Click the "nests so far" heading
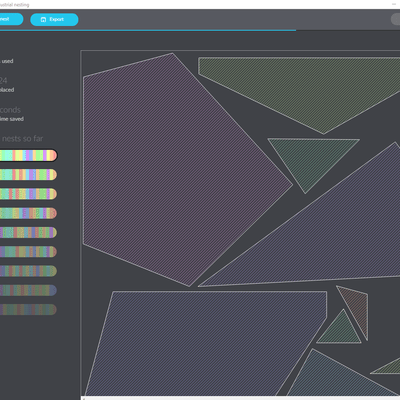This screenshot has height=400, width=400. click(x=23, y=139)
